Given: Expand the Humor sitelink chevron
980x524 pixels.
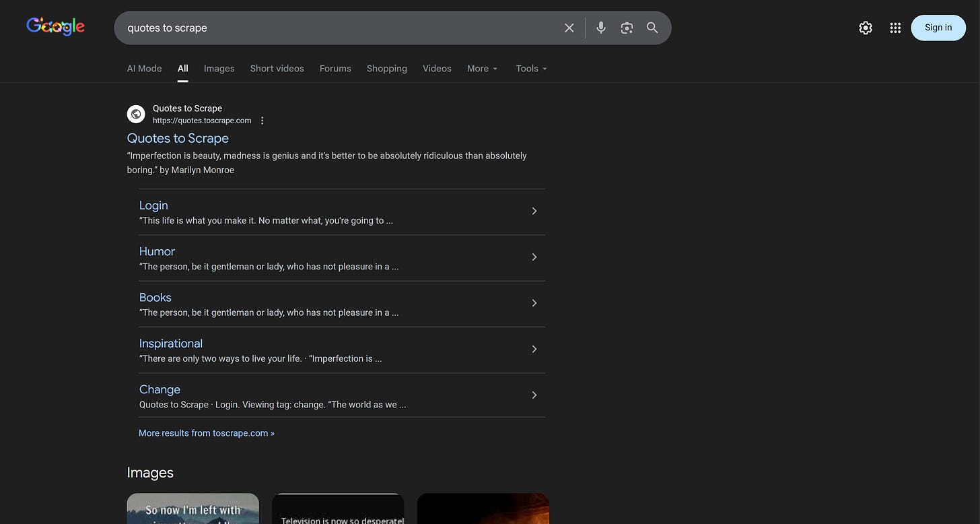Looking at the screenshot, I should click(x=534, y=257).
